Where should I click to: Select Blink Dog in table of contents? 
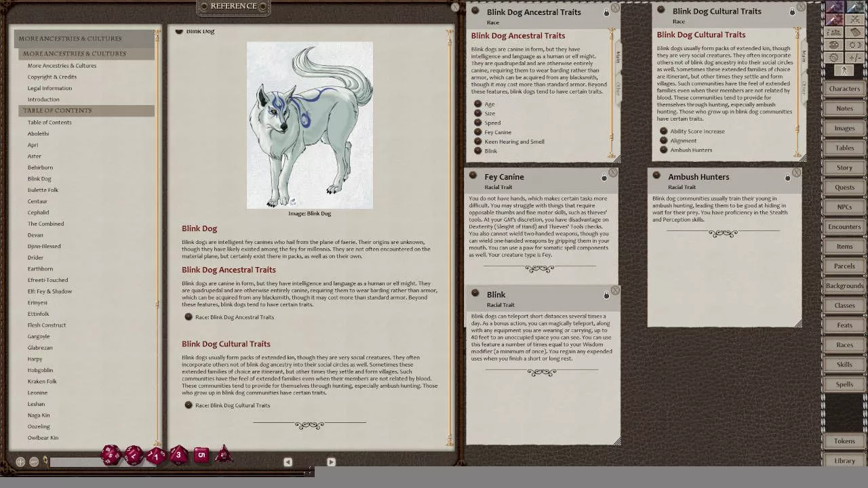click(39, 178)
